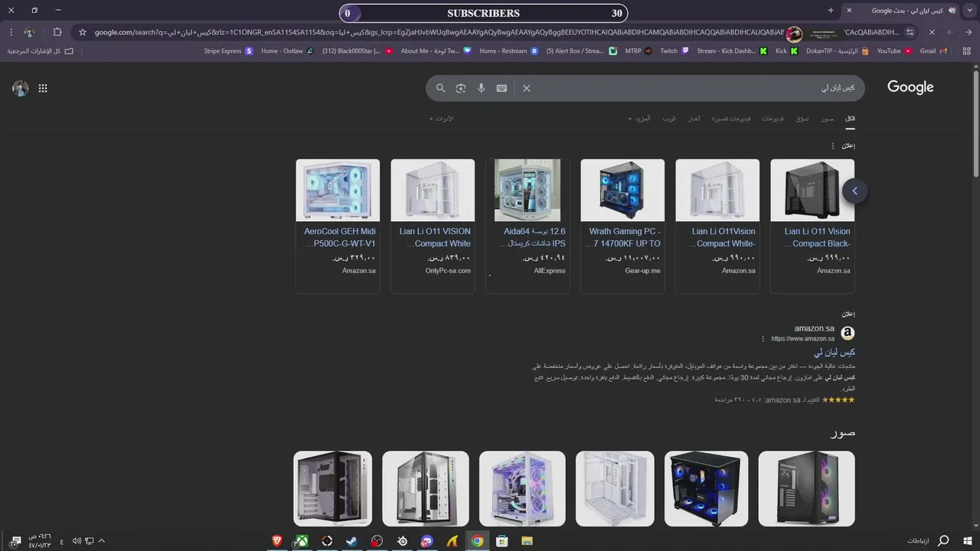Image resolution: width=980 pixels, height=551 pixels.
Task: Open Xbox app from the taskbar
Action: 302,541
